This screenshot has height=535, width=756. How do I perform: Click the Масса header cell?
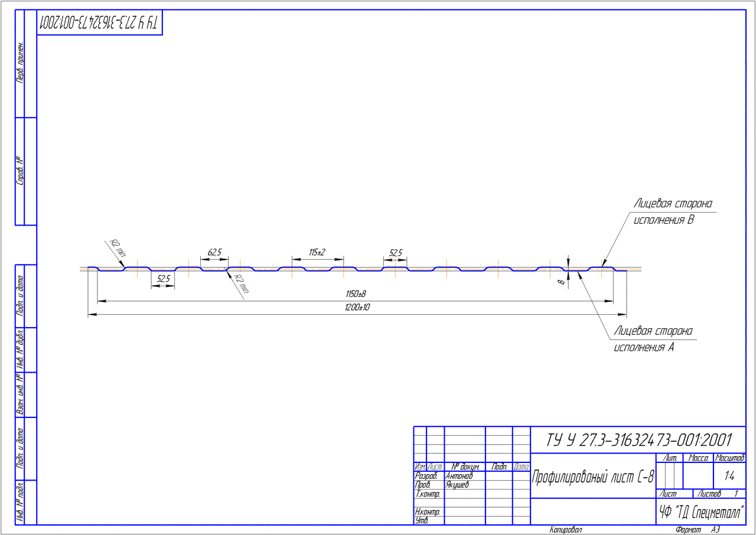(698, 458)
